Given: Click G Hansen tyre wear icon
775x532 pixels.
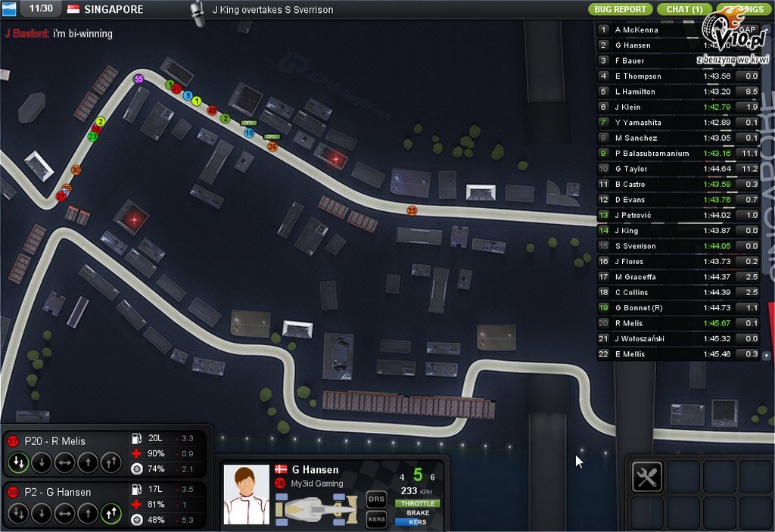Looking at the screenshot, I should click(136, 520).
